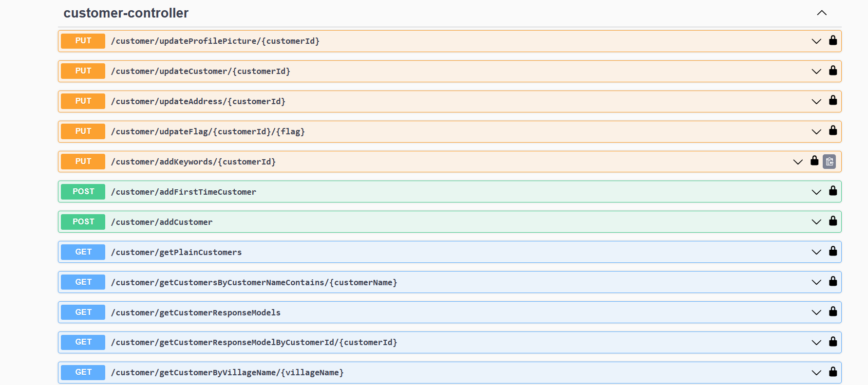Click GET badge for getPlainCustomers
Image resolution: width=868 pixels, height=385 pixels.
point(83,252)
